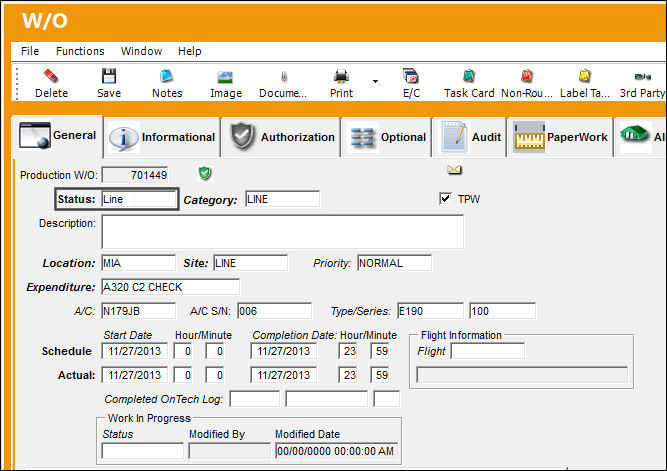Click the Actual start minute field
667x471 pixels.
(x=214, y=375)
